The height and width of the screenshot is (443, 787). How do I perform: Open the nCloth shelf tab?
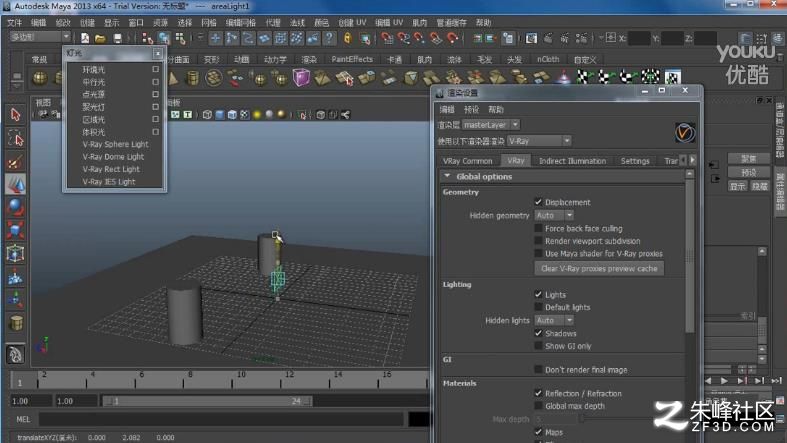pyautogui.click(x=548, y=59)
